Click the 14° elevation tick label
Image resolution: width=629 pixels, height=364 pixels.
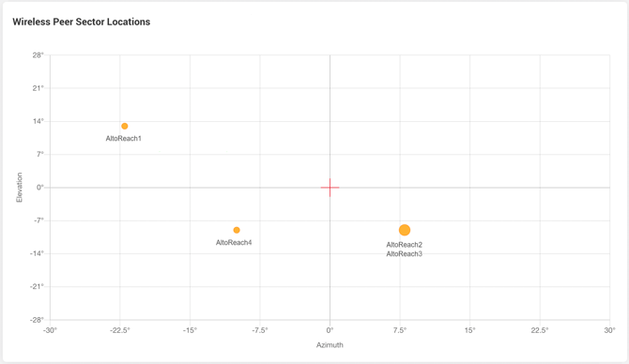click(38, 121)
